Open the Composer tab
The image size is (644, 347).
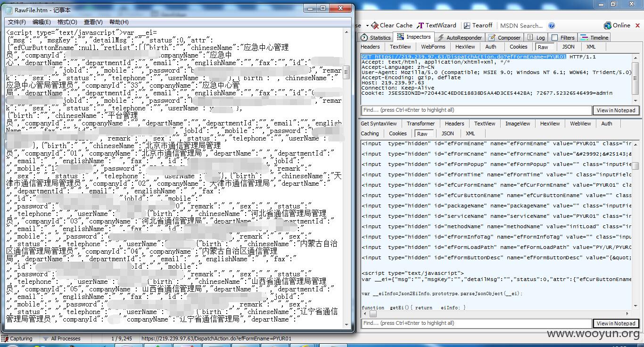(x=504, y=37)
